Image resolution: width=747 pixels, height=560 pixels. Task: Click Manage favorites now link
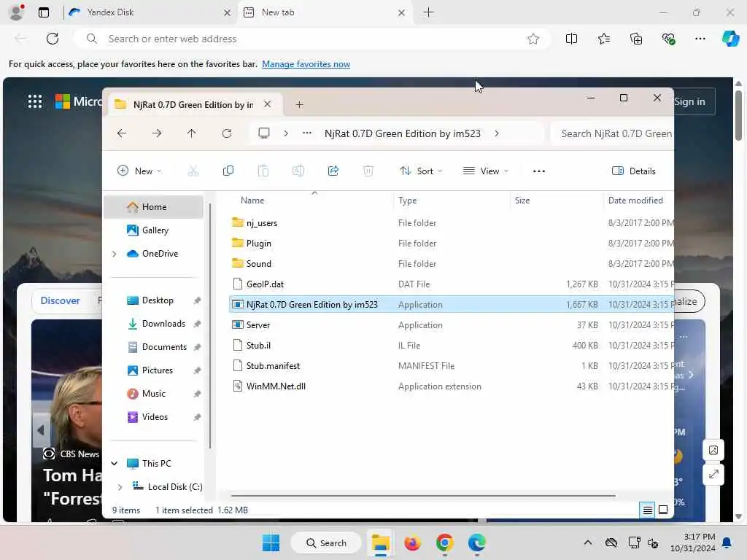(x=306, y=64)
